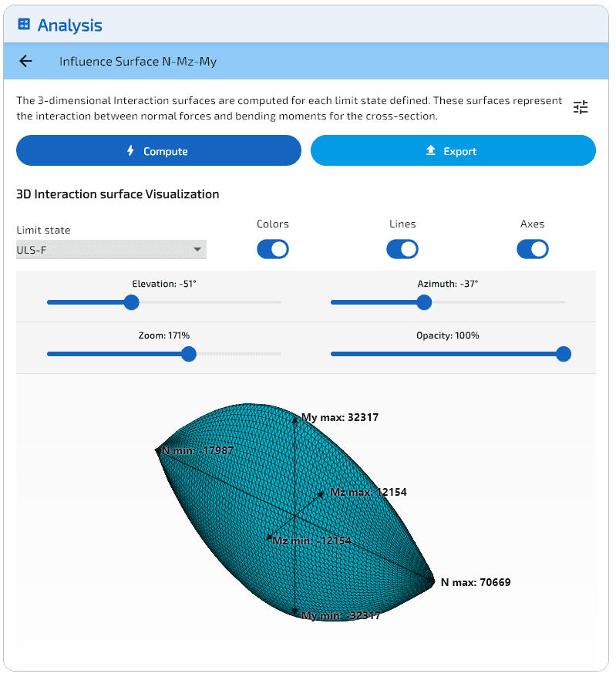This screenshot has height=677, width=616.
Task: Click the ULS-F dropdown arrow
Action: click(x=197, y=250)
